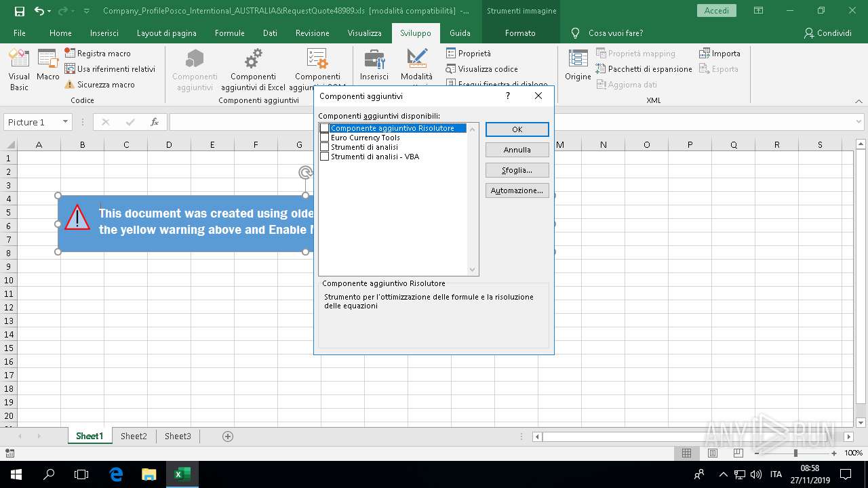Toggle Usa riferimenti relativi
The width and height of the screenshot is (868, 488).
[110, 69]
